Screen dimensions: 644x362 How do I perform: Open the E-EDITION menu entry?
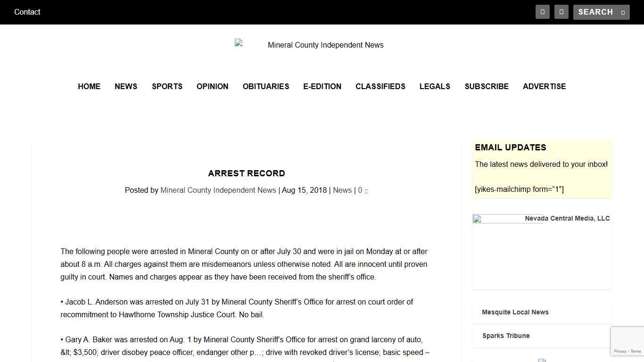pyautogui.click(x=322, y=86)
